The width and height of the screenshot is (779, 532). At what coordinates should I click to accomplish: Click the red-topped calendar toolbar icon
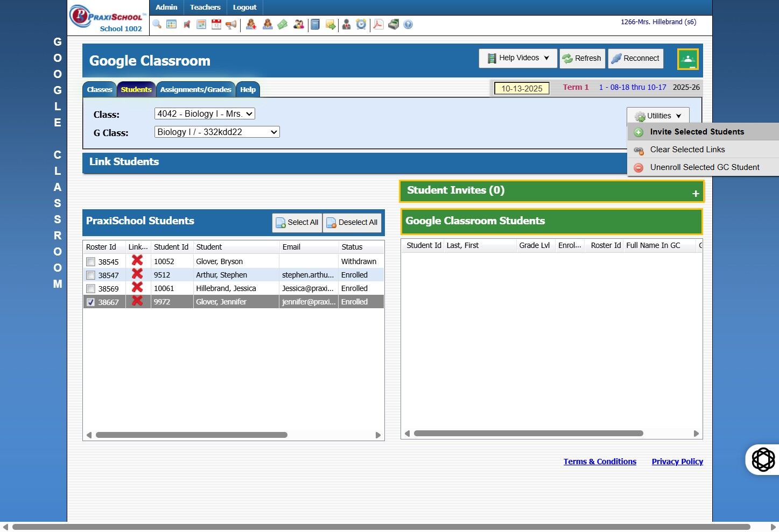coord(216,24)
